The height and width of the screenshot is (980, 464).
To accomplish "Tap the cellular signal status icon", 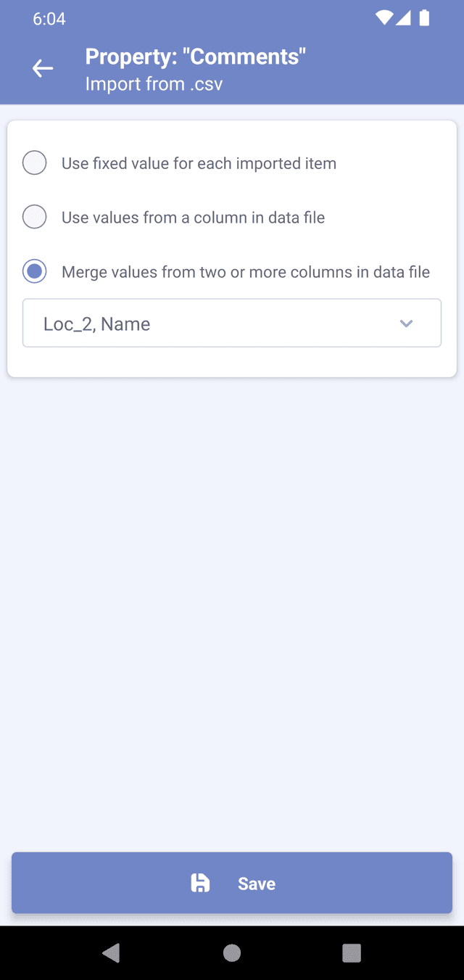I will (404, 19).
